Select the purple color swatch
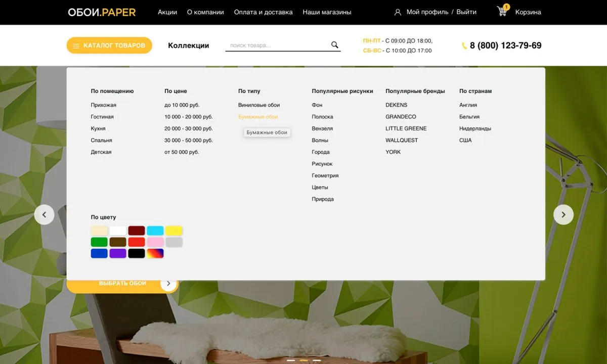The image size is (607, 364). (118, 253)
